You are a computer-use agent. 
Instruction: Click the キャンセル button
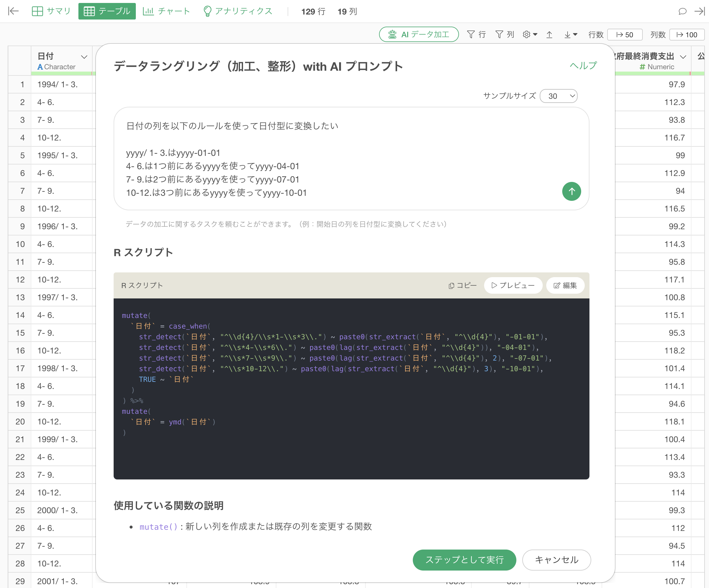556,560
